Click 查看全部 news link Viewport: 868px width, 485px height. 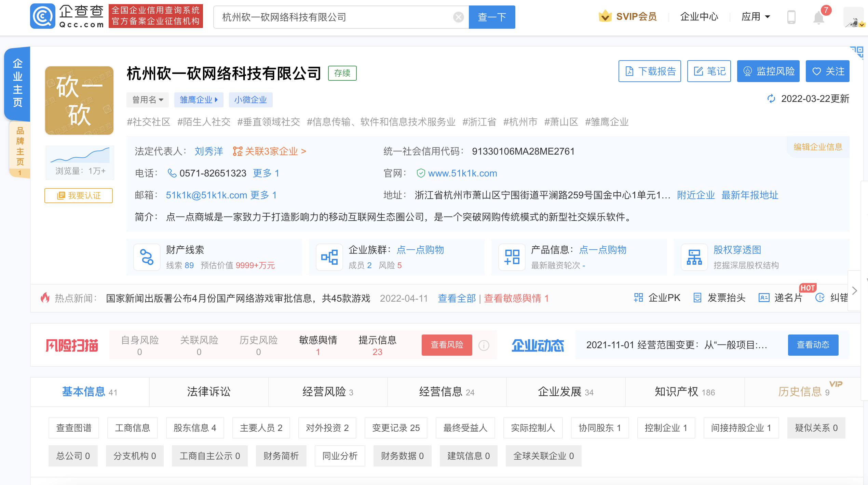[457, 298]
